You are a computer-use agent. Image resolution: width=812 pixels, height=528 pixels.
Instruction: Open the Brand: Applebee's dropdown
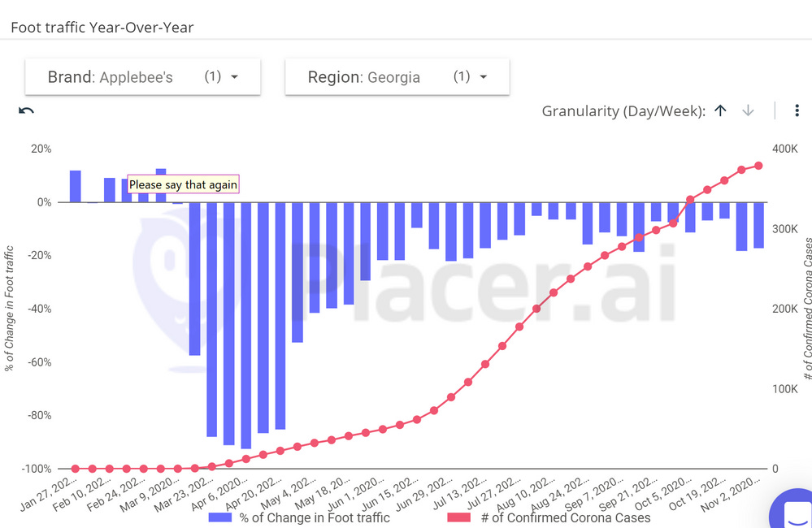142,76
